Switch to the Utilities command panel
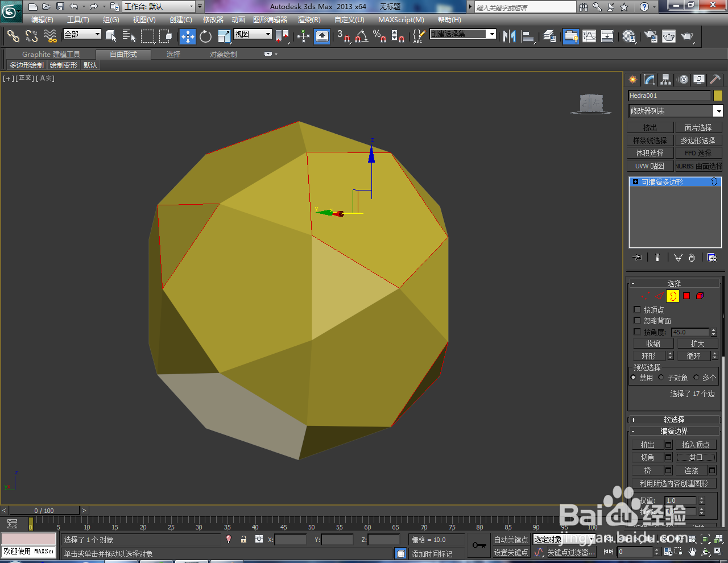Viewport: 728px width, 563px height. click(715, 80)
